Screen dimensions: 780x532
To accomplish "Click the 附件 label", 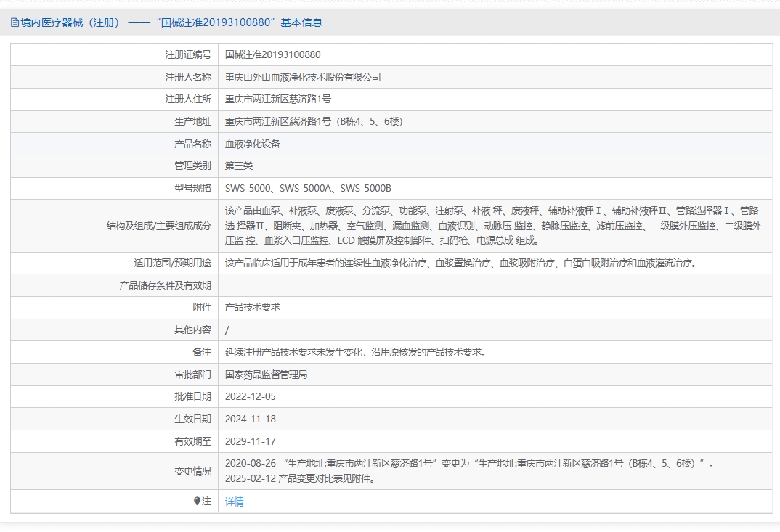I will pyautogui.click(x=202, y=307).
